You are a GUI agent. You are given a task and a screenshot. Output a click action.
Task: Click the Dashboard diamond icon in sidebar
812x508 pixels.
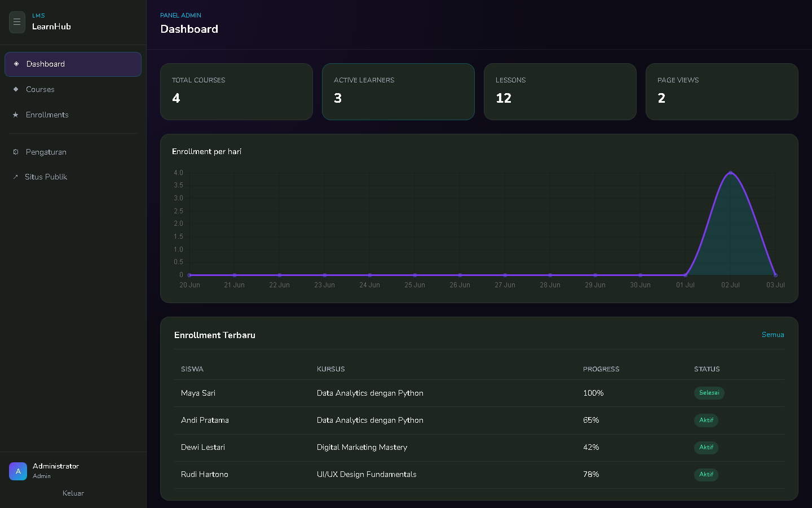pos(16,64)
